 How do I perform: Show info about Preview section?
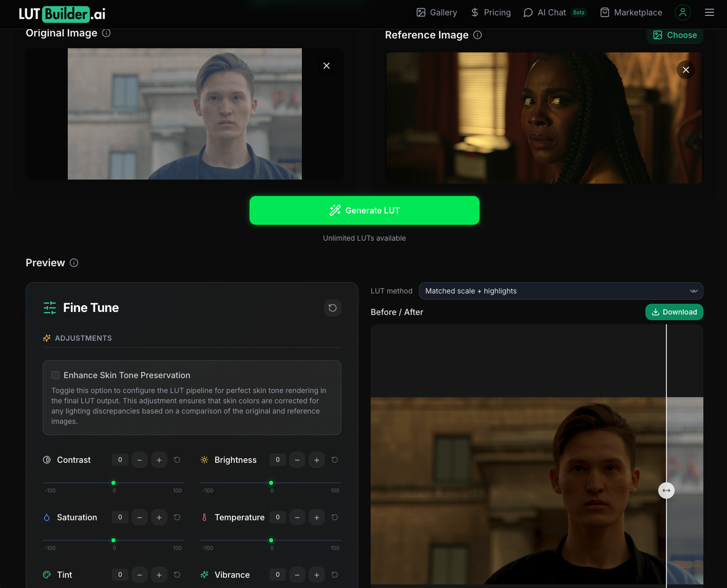(x=74, y=263)
